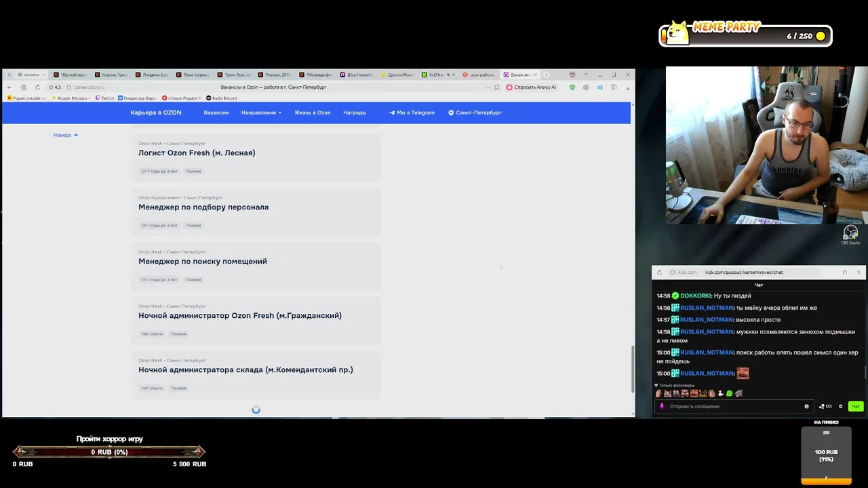The width and height of the screenshot is (868, 488).
Task: Click the Meme Party 6/250 progress bar
Action: tap(745, 36)
